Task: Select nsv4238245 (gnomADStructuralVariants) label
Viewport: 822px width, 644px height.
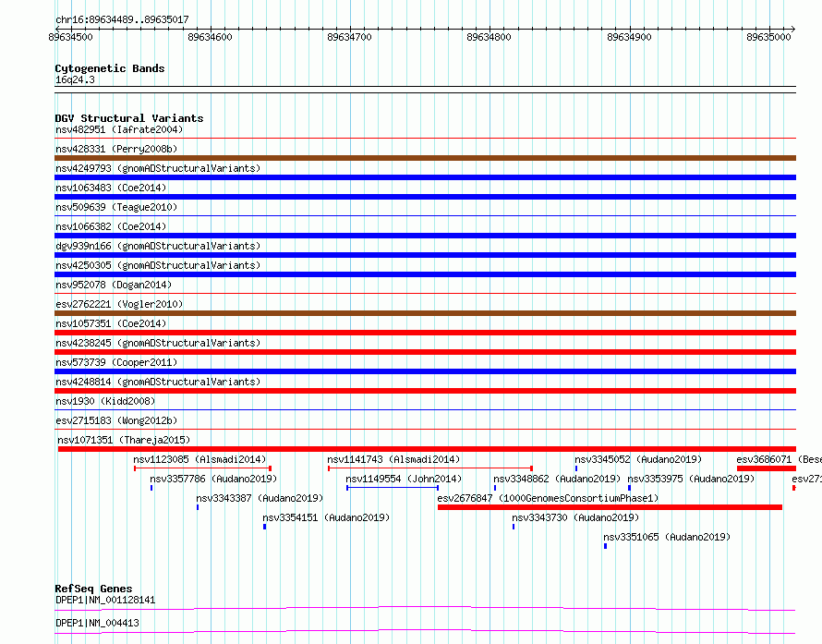Action: pyautogui.click(x=158, y=343)
